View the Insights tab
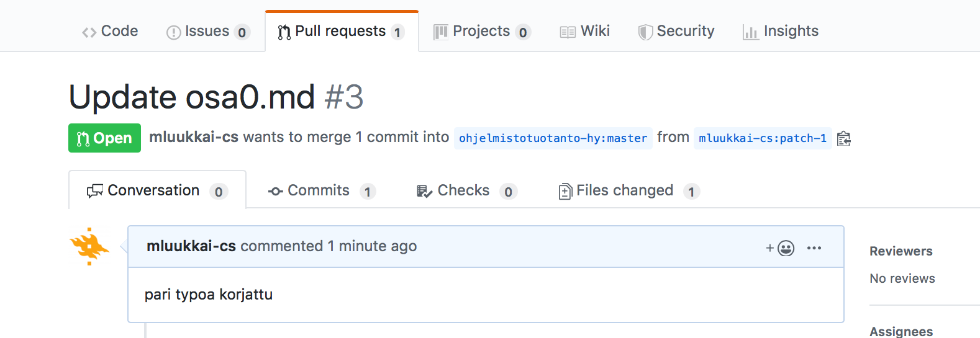 click(781, 31)
